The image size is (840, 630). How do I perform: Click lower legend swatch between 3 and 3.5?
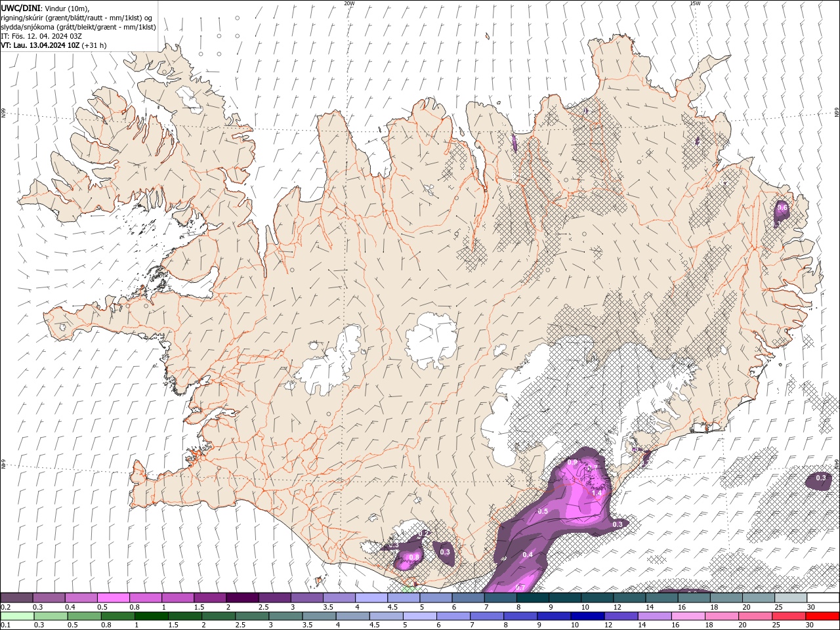pos(285,616)
